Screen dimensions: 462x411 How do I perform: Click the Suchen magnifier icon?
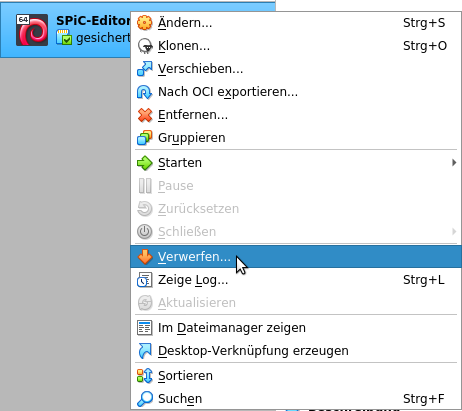145,399
